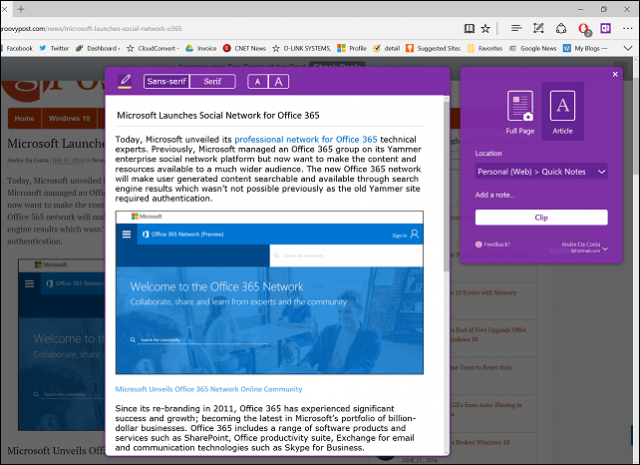Open the Location notebook dropdown
The image size is (640, 465).
[x=541, y=171]
